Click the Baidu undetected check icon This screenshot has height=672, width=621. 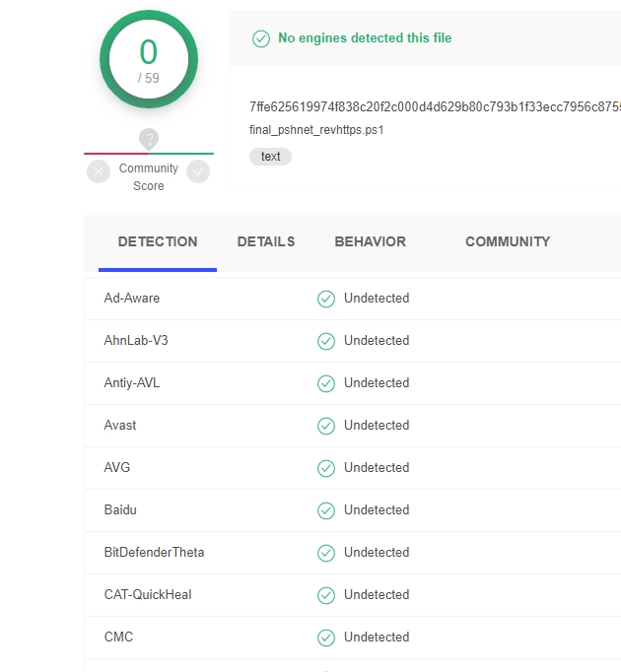[326, 510]
